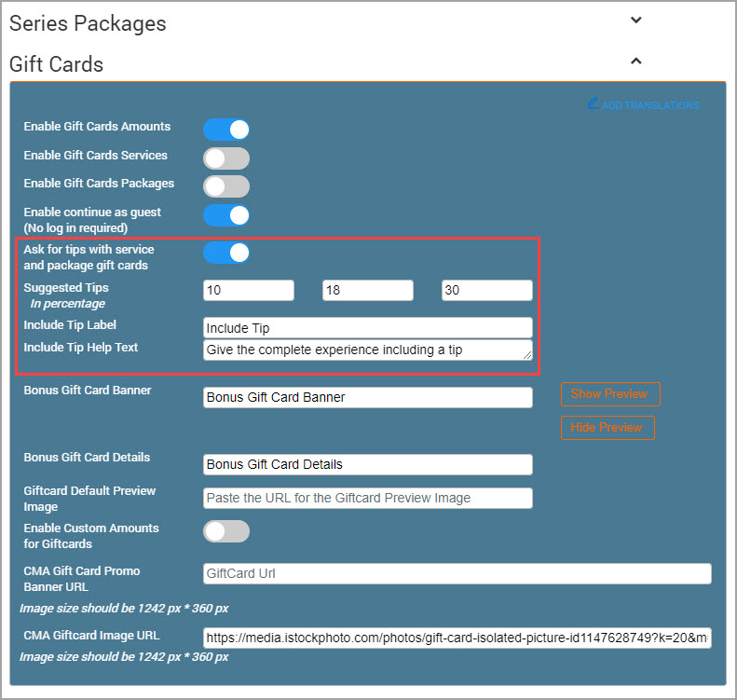Click the CMA Giftcard Image URL field
Image resolution: width=737 pixels, height=700 pixels.
tap(457, 638)
